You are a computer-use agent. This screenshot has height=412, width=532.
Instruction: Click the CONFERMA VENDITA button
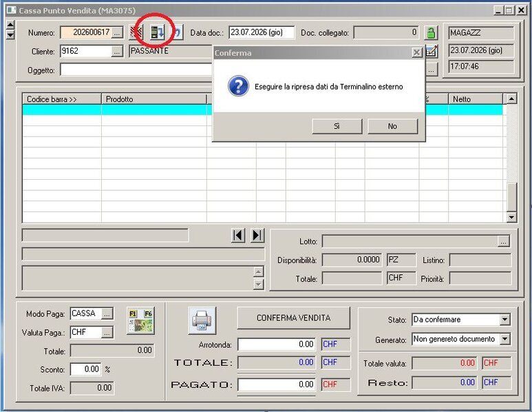click(293, 318)
